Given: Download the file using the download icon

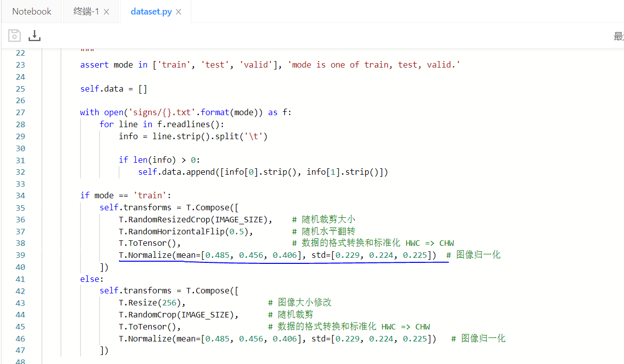Looking at the screenshot, I should [34, 36].
